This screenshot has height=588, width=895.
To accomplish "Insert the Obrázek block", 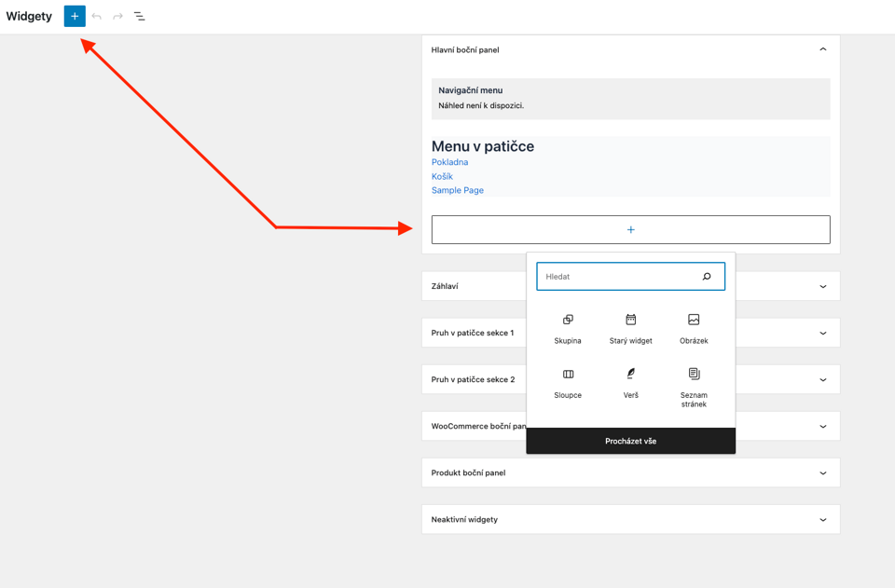I will click(x=694, y=329).
